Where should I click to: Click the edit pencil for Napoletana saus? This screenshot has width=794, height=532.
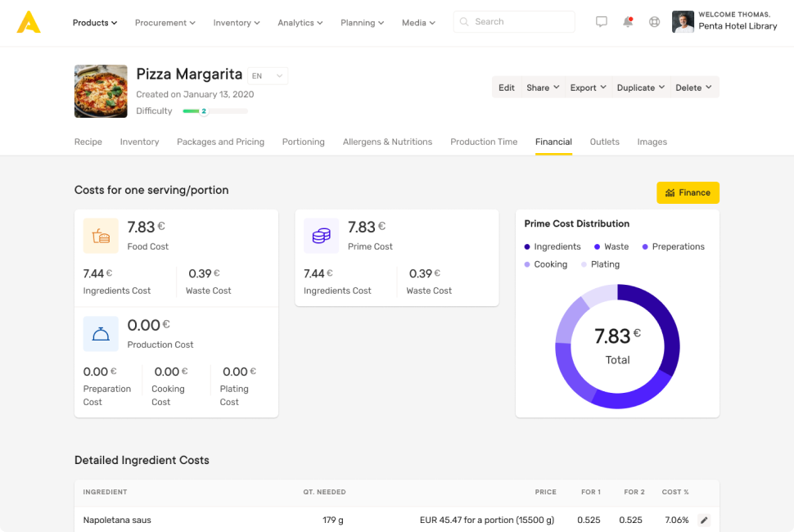click(x=704, y=520)
